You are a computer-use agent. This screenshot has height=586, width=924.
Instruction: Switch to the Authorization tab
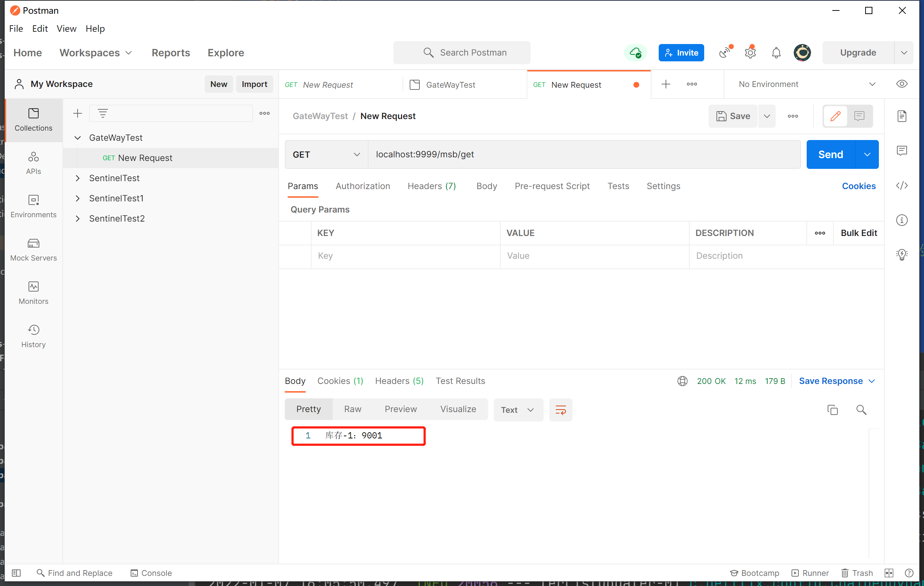click(363, 186)
